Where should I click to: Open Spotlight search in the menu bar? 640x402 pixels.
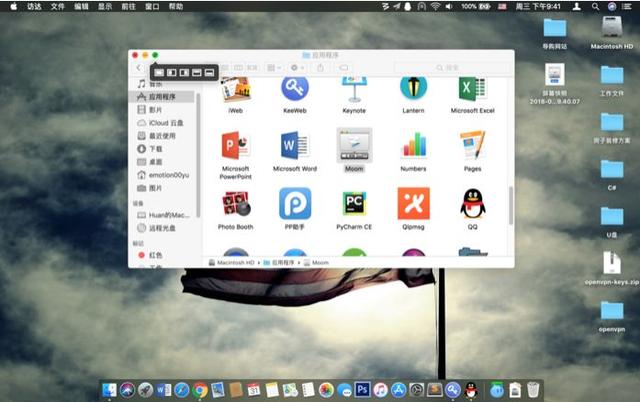pyautogui.click(x=596, y=6)
